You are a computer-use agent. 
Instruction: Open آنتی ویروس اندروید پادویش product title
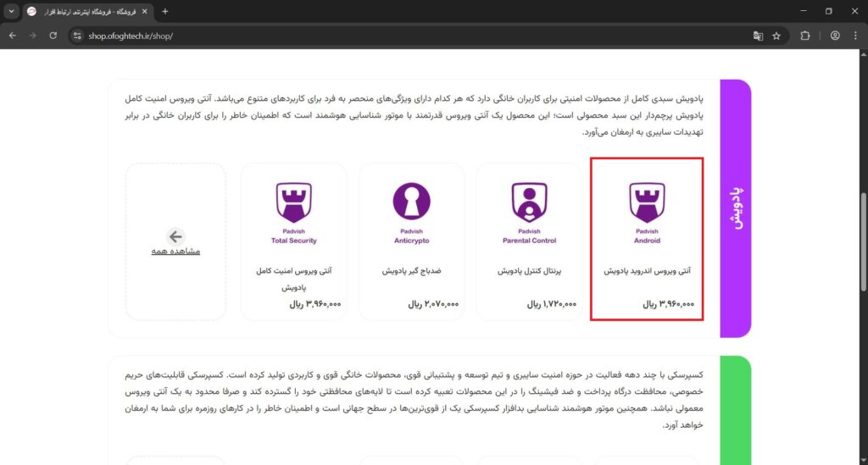click(x=647, y=271)
